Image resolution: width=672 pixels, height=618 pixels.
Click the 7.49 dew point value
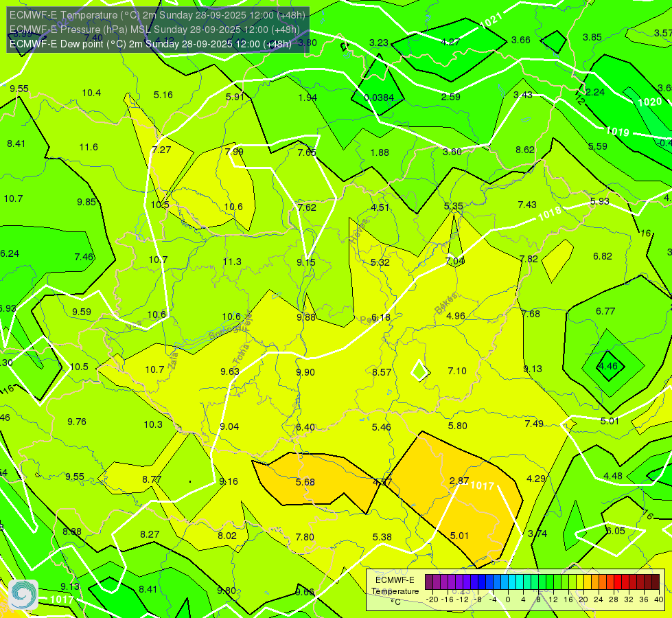[x=534, y=424]
